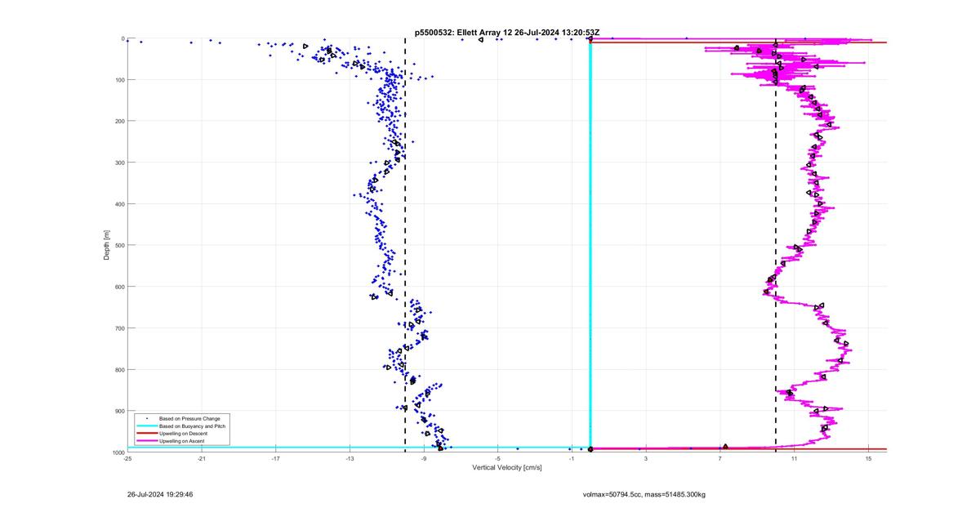Click the depth tick label '500'
The image size is (980, 508).
pyautogui.click(x=118, y=245)
